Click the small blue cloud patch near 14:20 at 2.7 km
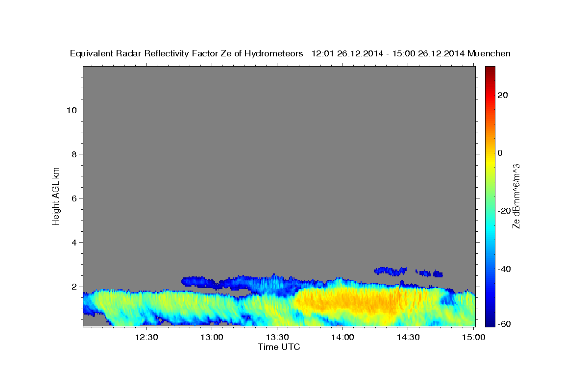The image size is (588, 392). (391, 270)
